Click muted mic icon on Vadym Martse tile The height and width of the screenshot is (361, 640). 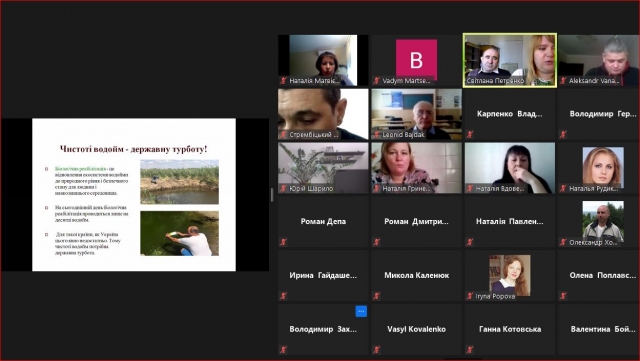[376, 80]
